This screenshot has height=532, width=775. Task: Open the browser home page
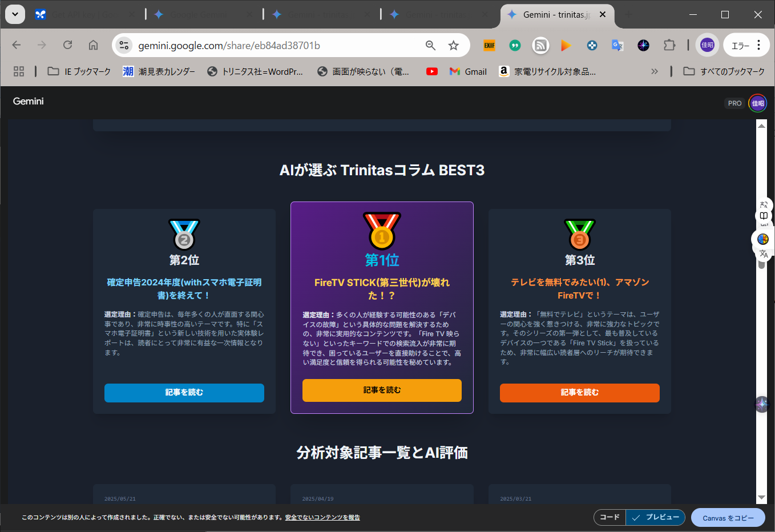93,45
